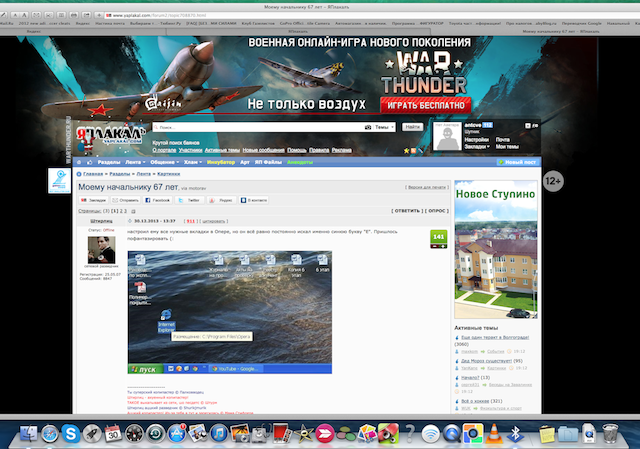
Task: Open the Закладки dropdown in user panel
Action: (477, 147)
